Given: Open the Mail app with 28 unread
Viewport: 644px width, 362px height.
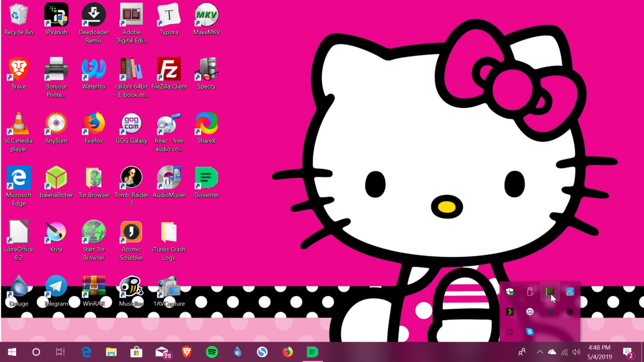Looking at the screenshot, I should click(x=162, y=352).
